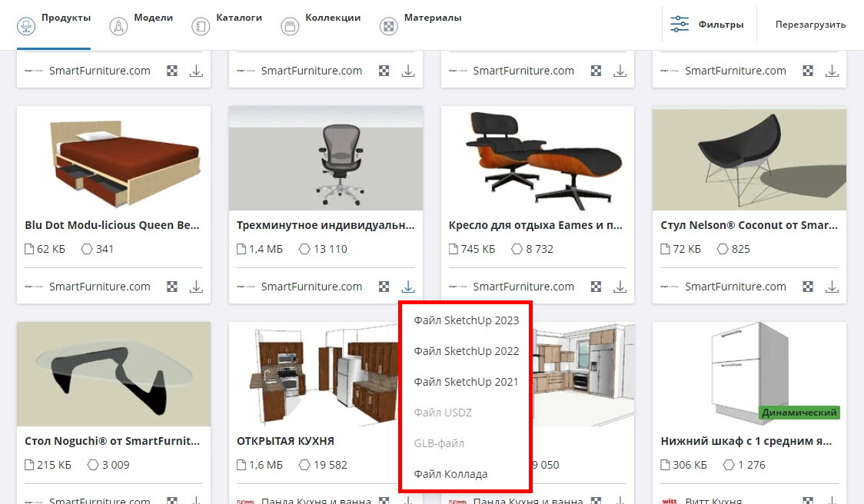This screenshot has height=504, width=864.
Task: Open the Blu Dot bed thumbnail
Action: tap(114, 158)
